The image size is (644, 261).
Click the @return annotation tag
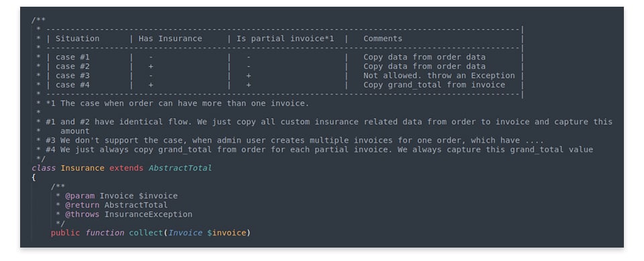tap(82, 205)
